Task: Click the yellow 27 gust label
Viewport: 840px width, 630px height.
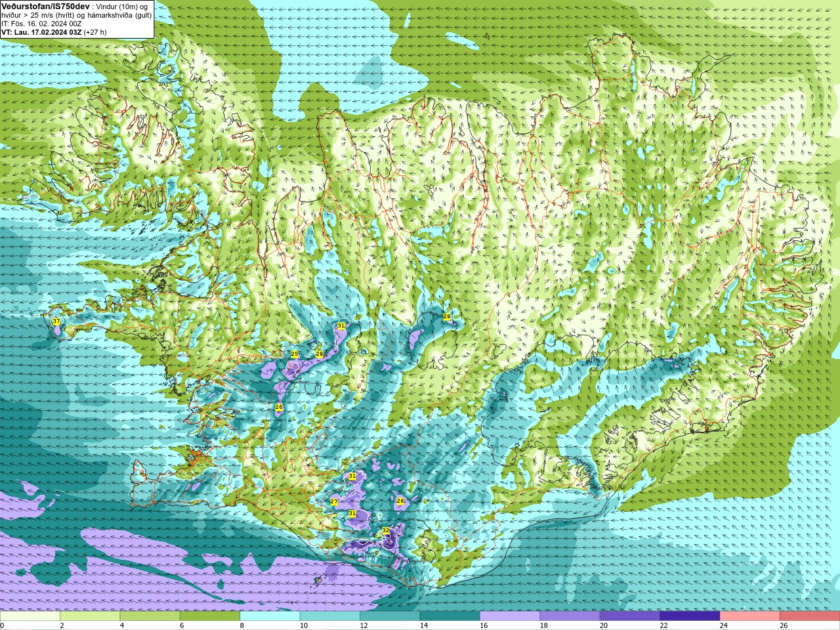Action: [334, 502]
